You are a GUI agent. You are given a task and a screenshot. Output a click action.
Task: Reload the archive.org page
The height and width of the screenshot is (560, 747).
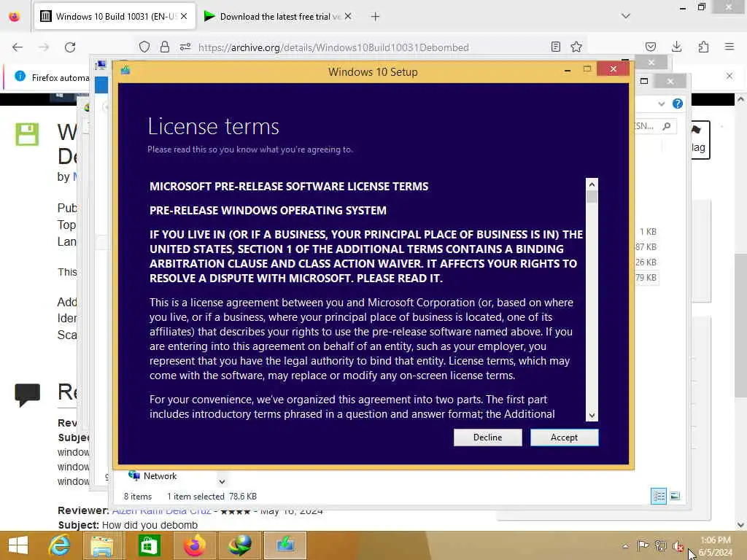pyautogui.click(x=70, y=47)
